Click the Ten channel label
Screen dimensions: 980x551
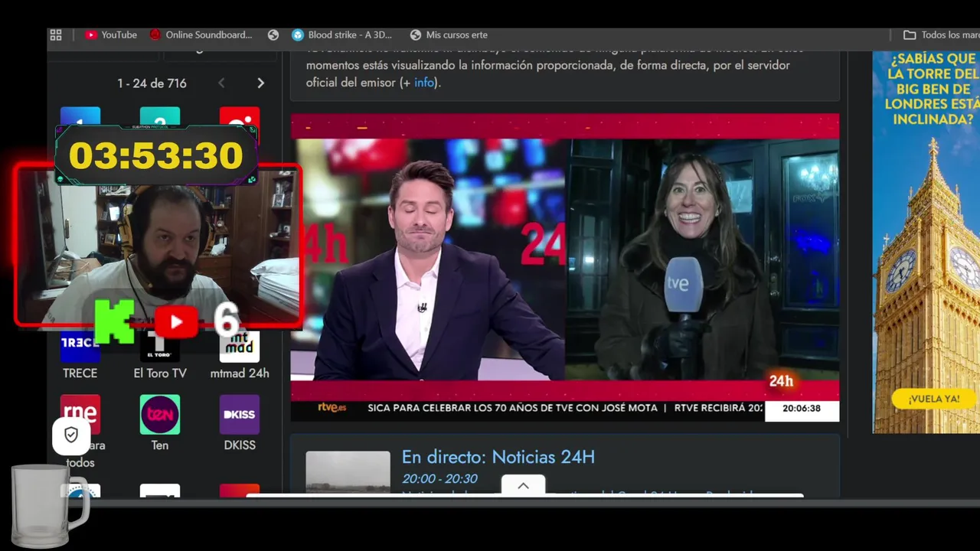[x=160, y=445]
